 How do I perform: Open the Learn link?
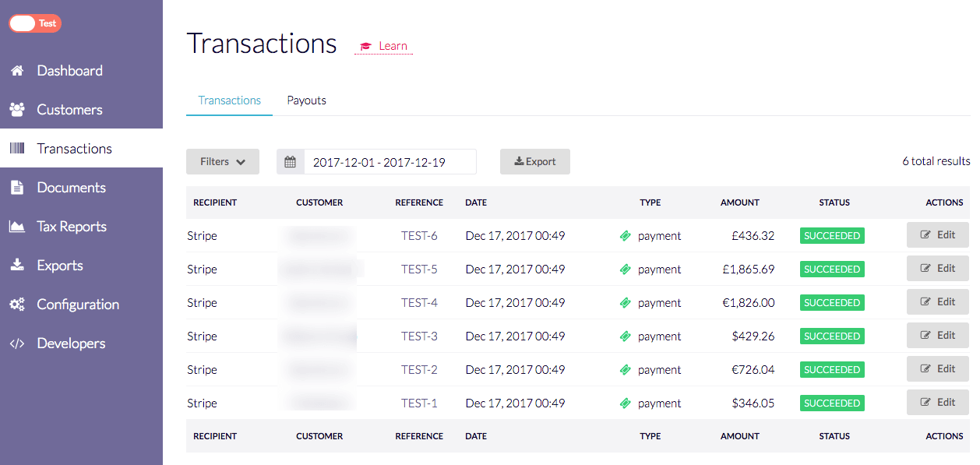pos(384,46)
